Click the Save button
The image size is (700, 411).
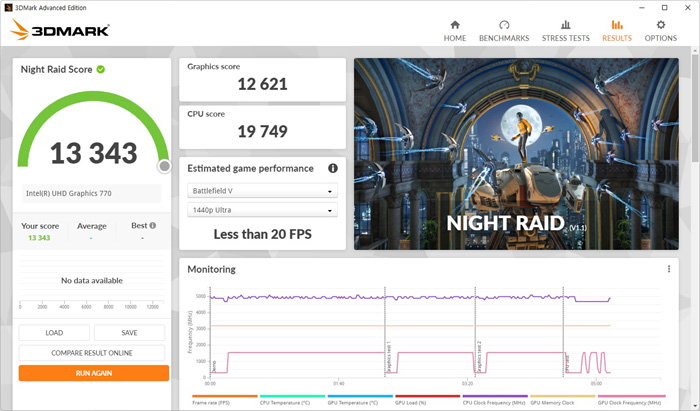[129, 333]
